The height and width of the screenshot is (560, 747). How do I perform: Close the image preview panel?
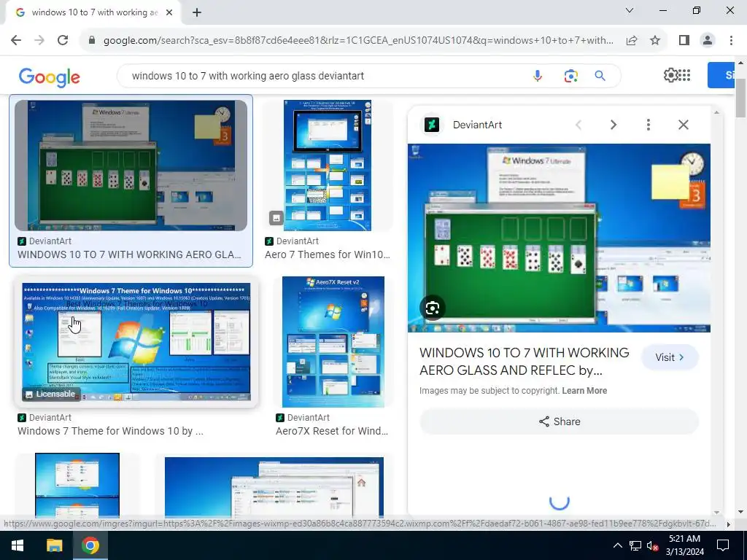coord(683,125)
